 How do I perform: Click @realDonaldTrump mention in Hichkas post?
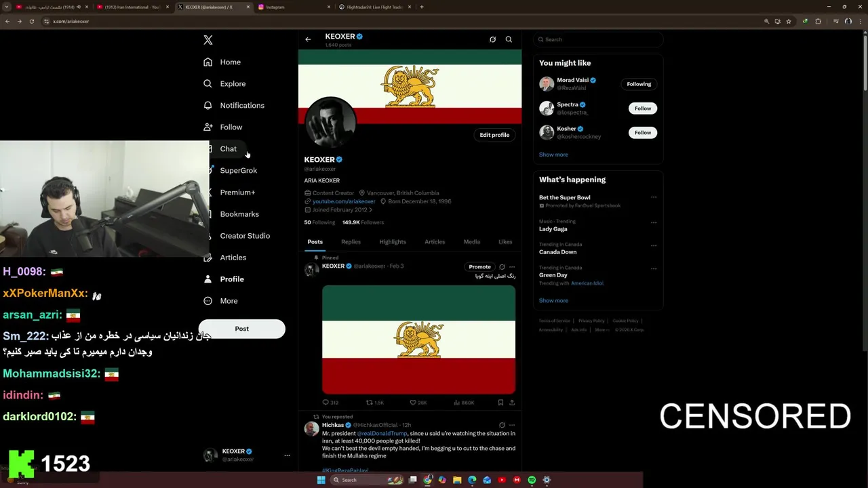coord(382,434)
